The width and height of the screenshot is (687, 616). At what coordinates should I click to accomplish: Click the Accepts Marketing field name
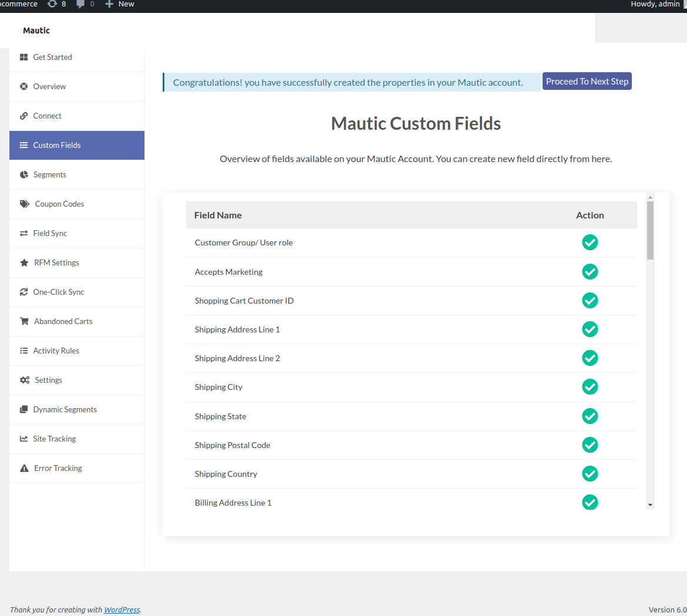click(229, 272)
